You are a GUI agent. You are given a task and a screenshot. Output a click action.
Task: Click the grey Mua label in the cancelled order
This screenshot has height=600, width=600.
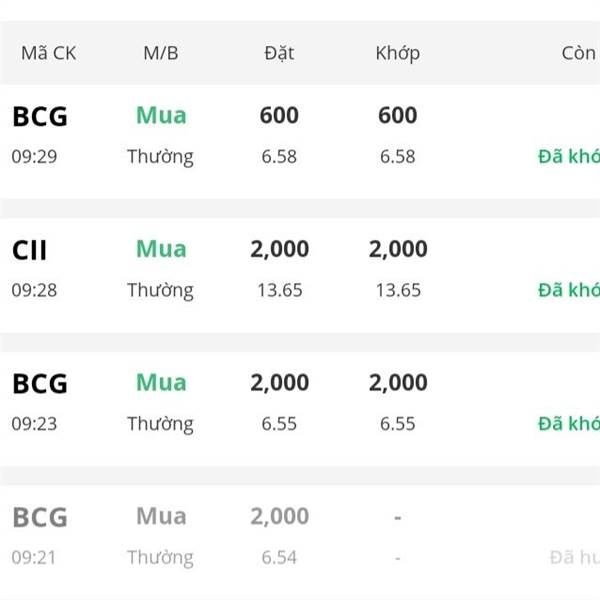coord(161,516)
